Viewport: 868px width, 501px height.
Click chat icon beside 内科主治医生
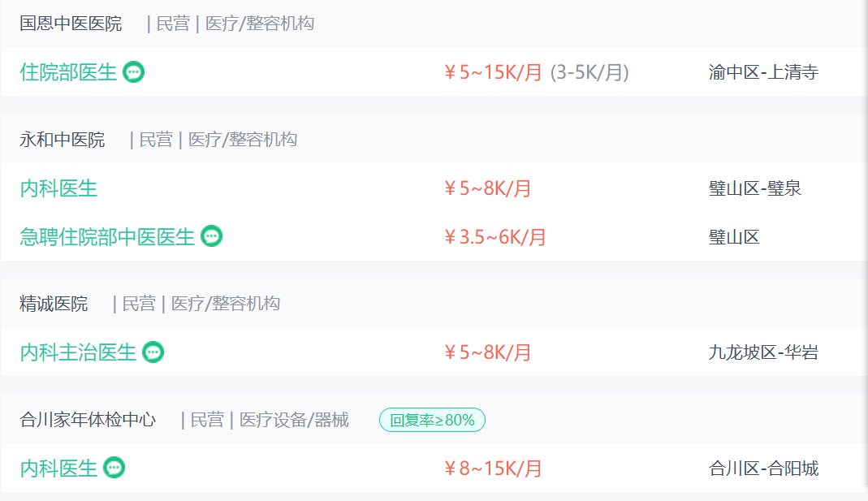153,352
